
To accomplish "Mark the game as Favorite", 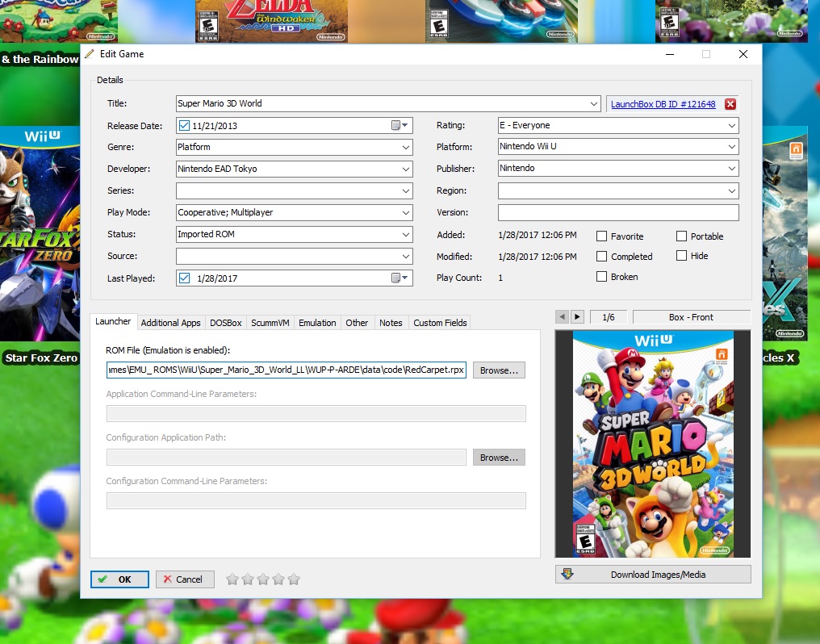I will (x=602, y=236).
